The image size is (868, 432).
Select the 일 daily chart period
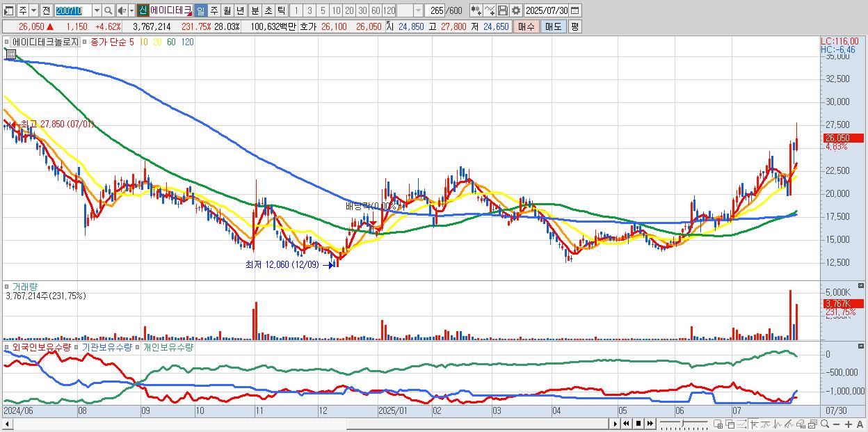click(x=200, y=10)
